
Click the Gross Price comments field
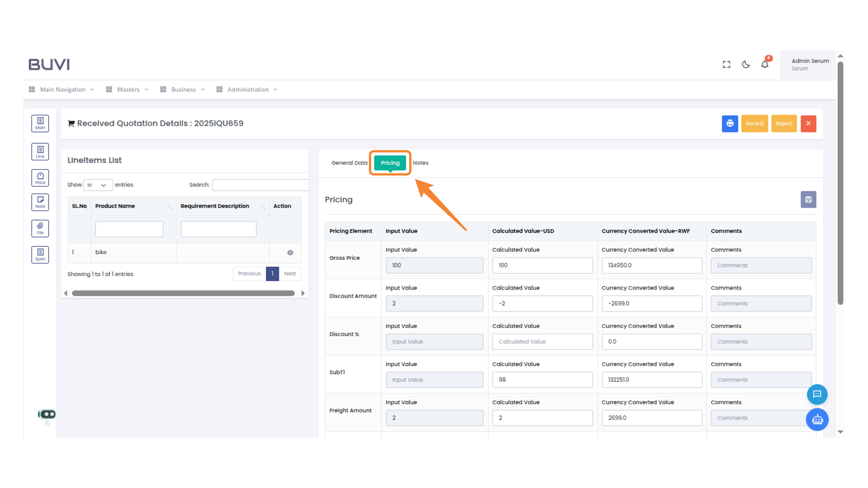click(x=760, y=265)
